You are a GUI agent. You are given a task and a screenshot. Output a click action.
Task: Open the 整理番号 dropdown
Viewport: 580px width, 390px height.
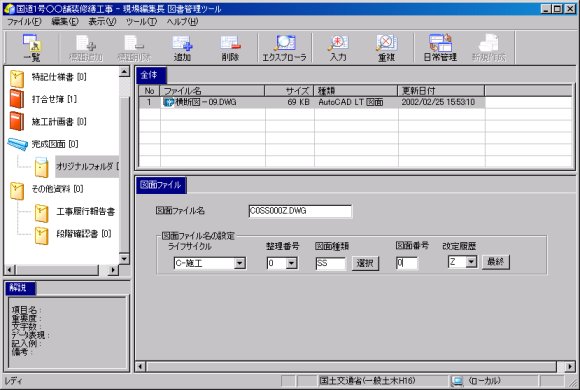pyautogui.click(x=291, y=263)
